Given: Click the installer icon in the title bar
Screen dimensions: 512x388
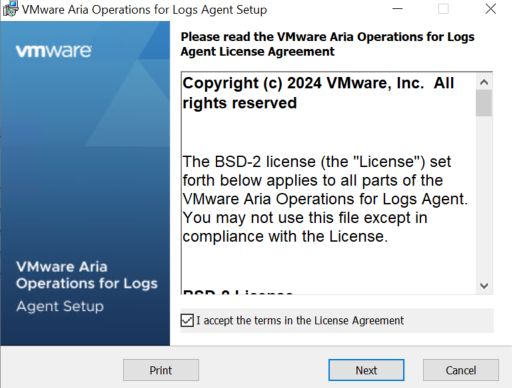Looking at the screenshot, I should tap(10, 9).
